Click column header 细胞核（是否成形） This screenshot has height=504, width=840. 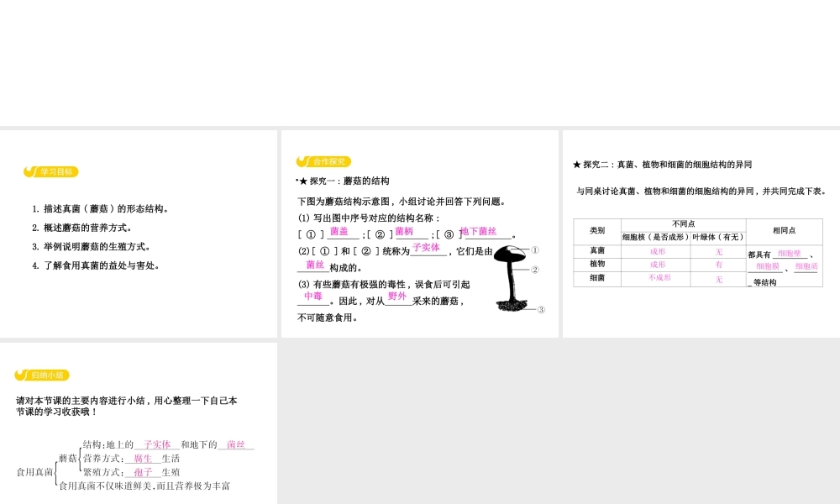(656, 237)
